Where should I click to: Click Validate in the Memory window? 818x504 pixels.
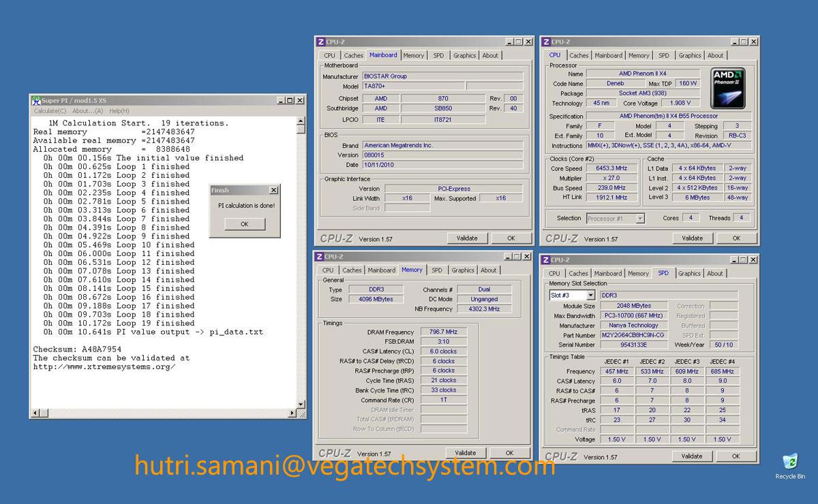coord(466,453)
